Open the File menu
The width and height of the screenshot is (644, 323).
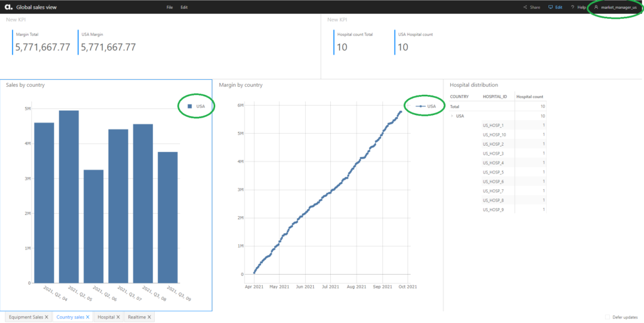(170, 8)
